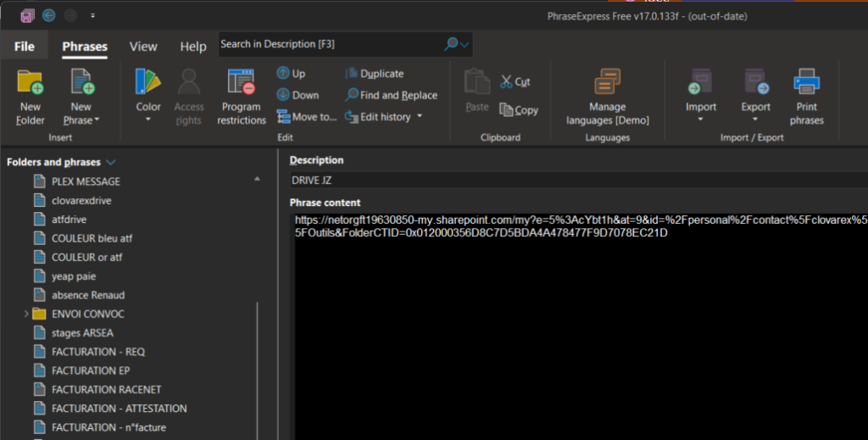The image size is (868, 440).
Task: Click the search magnifier icon
Action: [451, 44]
